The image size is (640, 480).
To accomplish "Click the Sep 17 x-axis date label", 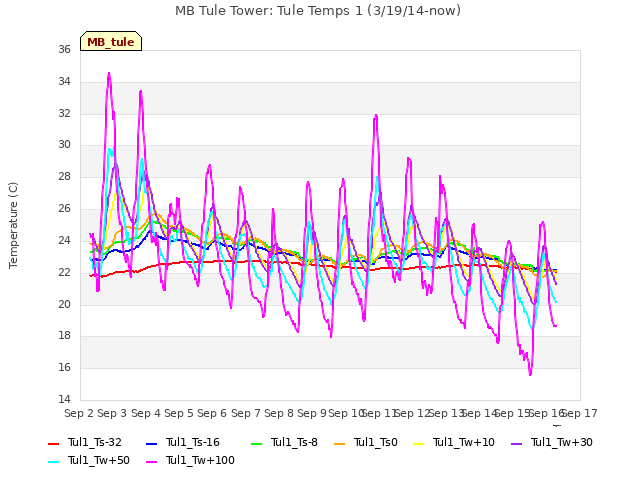I will click(x=580, y=413).
